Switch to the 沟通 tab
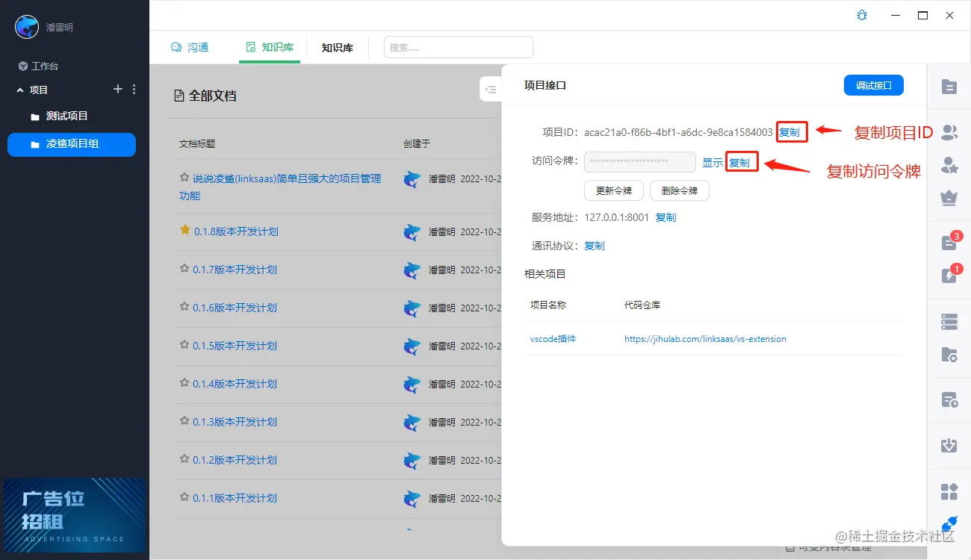 point(190,47)
